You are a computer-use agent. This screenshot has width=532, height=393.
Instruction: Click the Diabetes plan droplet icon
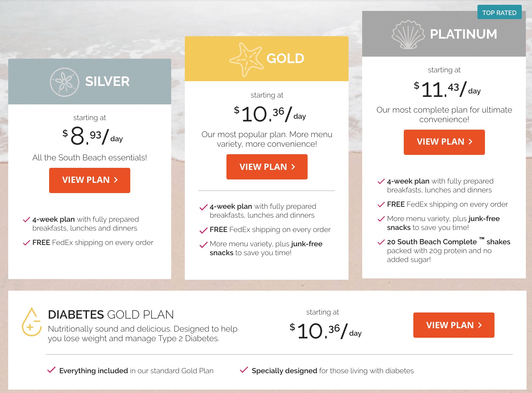coord(31,322)
